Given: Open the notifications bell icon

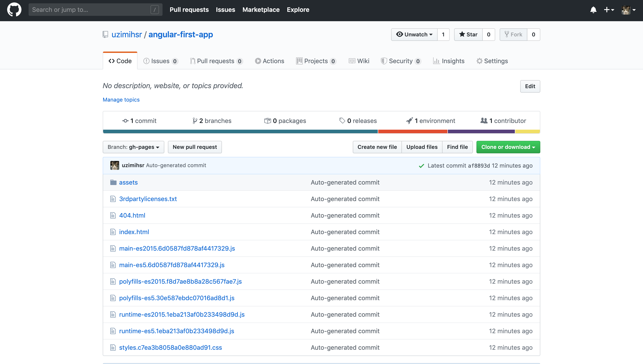Looking at the screenshot, I should 593,10.
